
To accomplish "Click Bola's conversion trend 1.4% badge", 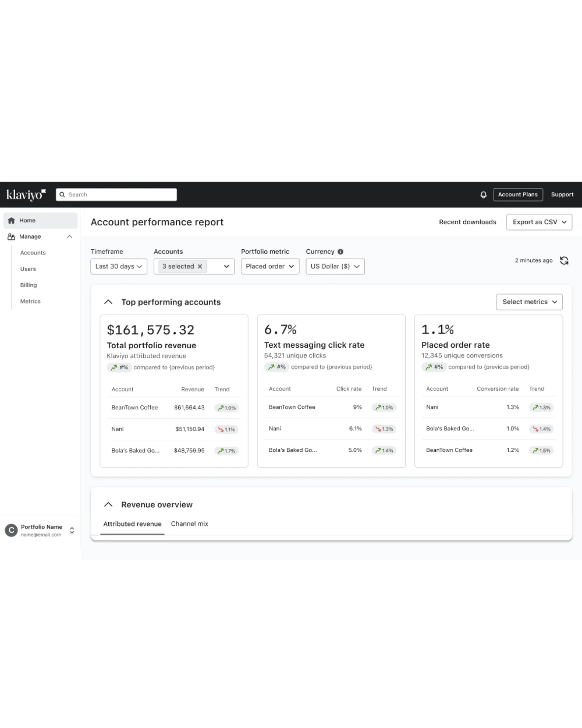I will pyautogui.click(x=541, y=429).
